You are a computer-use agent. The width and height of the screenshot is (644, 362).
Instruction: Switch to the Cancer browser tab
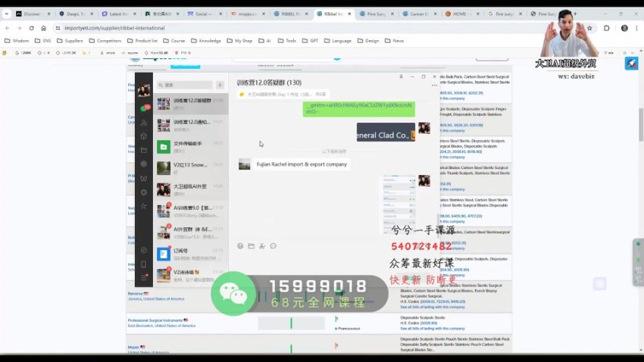(418, 14)
